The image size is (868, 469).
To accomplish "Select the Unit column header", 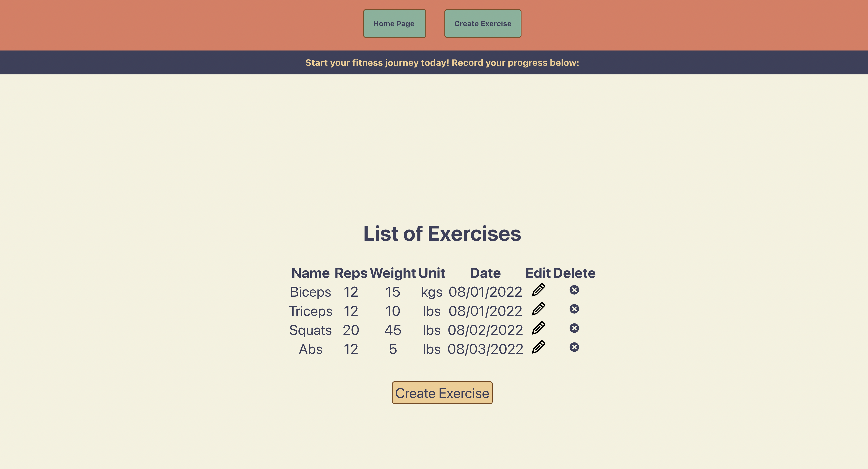I will point(432,273).
